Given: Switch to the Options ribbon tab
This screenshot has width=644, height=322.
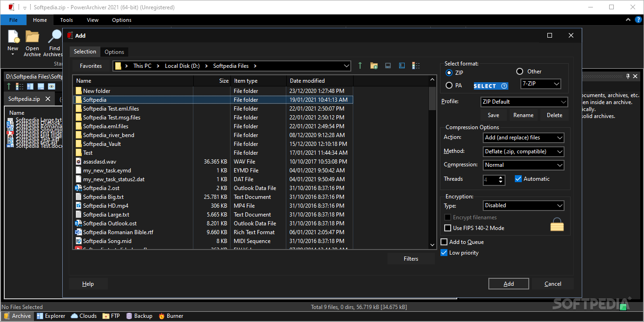Looking at the screenshot, I should [x=122, y=20].
